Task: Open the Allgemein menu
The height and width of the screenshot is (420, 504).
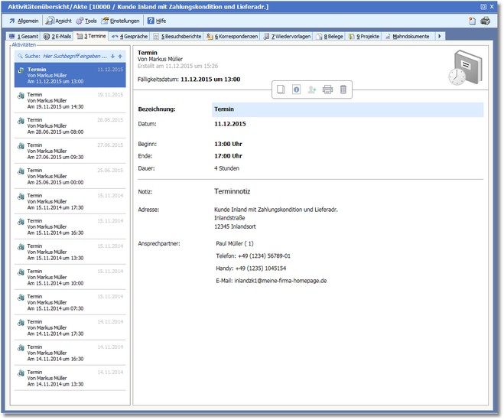Action: click(x=24, y=21)
